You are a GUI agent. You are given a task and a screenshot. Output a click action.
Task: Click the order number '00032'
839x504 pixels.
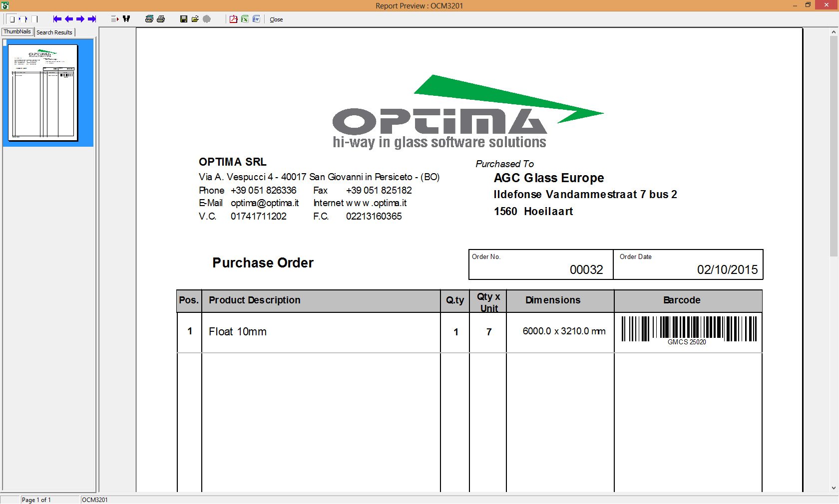586,269
